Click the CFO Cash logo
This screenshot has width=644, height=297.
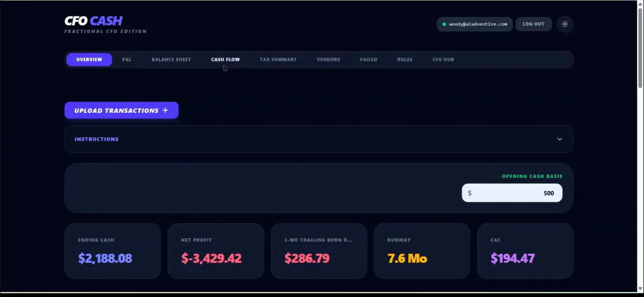(x=93, y=21)
